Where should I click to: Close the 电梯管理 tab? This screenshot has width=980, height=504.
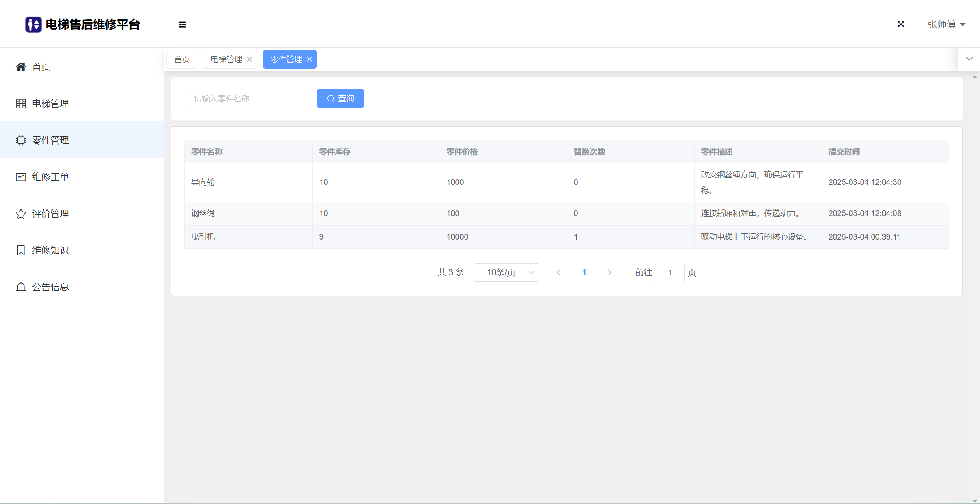pos(249,59)
